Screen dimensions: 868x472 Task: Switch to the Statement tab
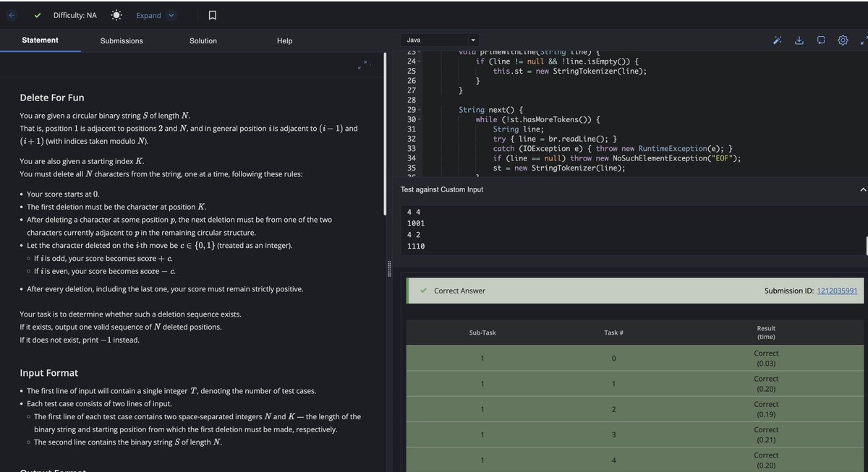pos(41,40)
